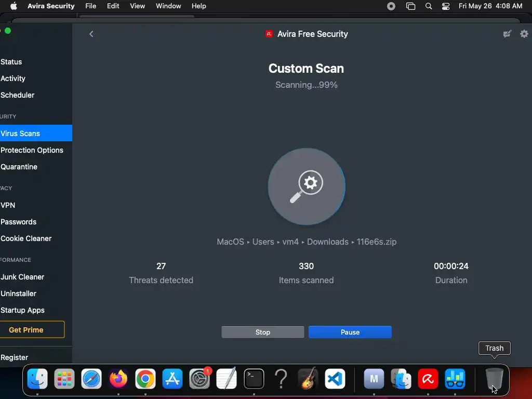Click the question mark dock icon

281,379
